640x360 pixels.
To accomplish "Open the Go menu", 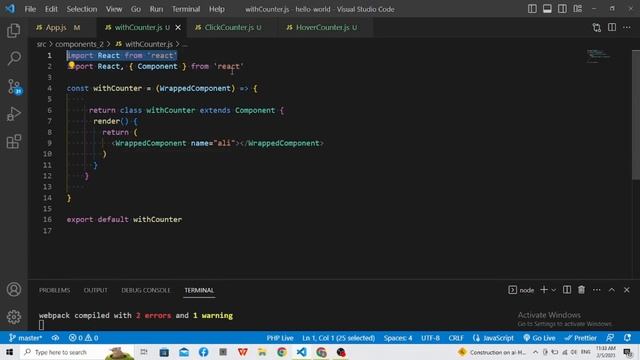I will pyautogui.click(x=136, y=9).
